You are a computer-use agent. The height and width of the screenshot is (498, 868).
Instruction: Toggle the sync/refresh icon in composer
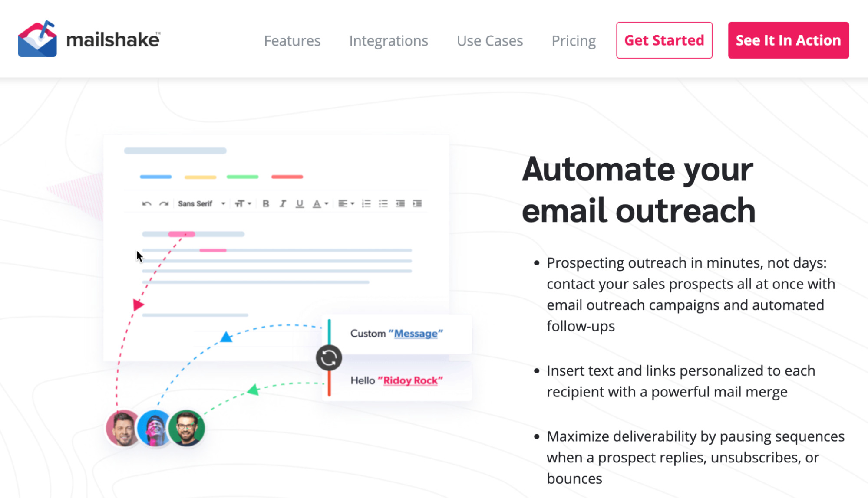pos(328,357)
